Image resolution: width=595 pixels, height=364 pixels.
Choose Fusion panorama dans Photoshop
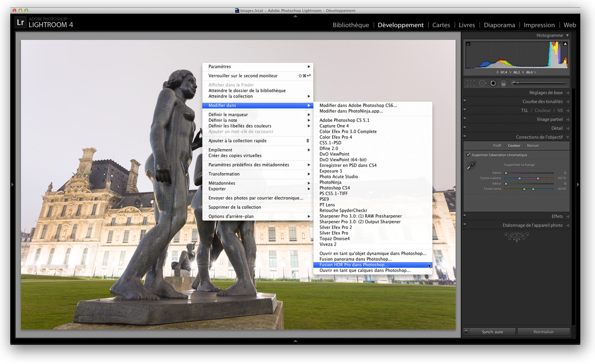(x=372, y=259)
